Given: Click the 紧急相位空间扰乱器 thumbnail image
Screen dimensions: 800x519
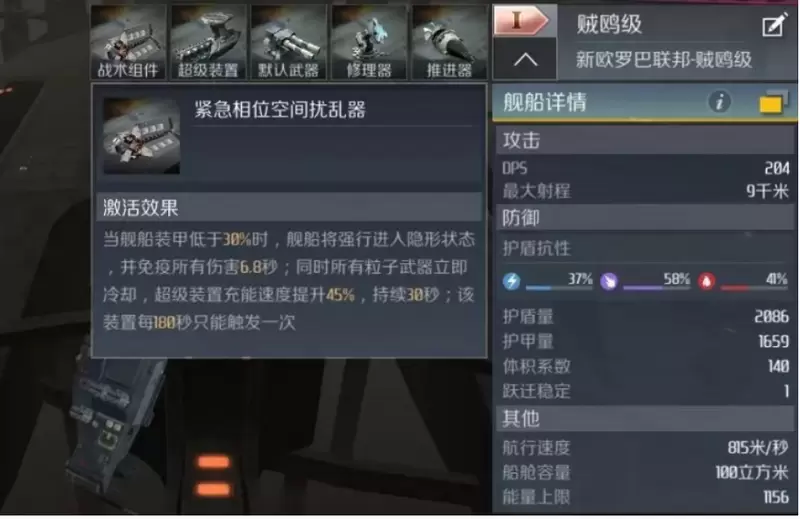Looking at the screenshot, I should pos(142,136).
